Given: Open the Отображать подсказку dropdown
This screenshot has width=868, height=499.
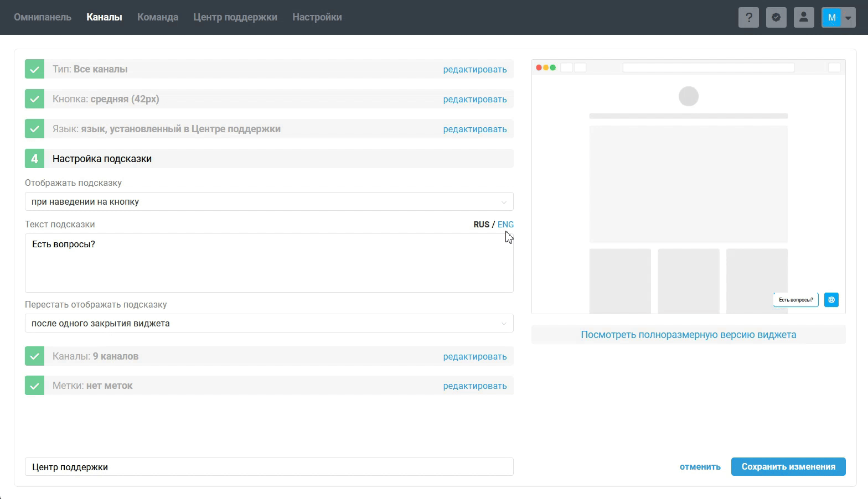Looking at the screenshot, I should click(x=269, y=201).
